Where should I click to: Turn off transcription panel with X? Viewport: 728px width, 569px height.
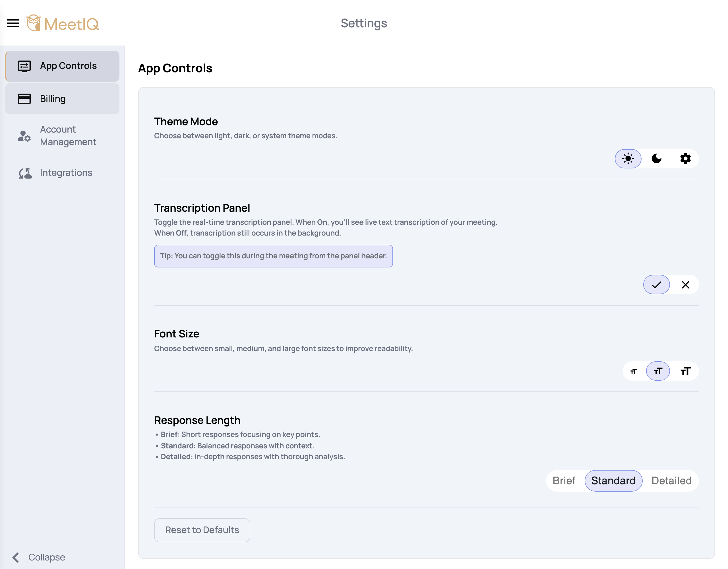click(685, 284)
